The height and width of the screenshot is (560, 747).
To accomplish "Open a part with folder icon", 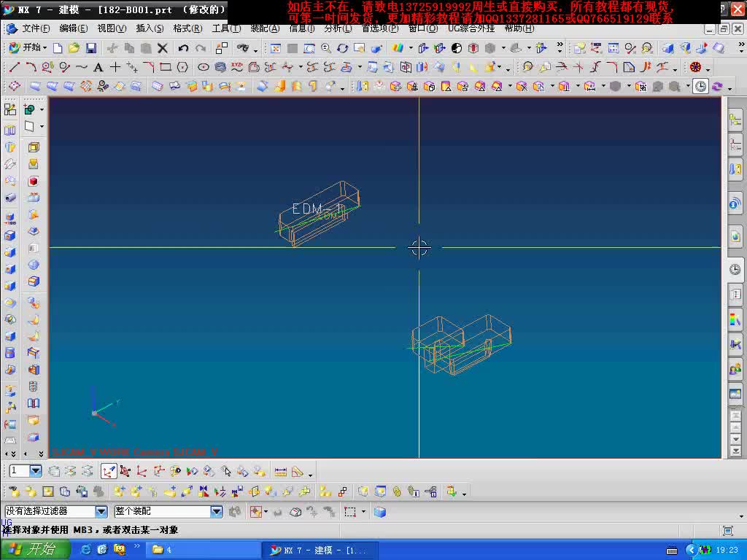I will pos(74,48).
